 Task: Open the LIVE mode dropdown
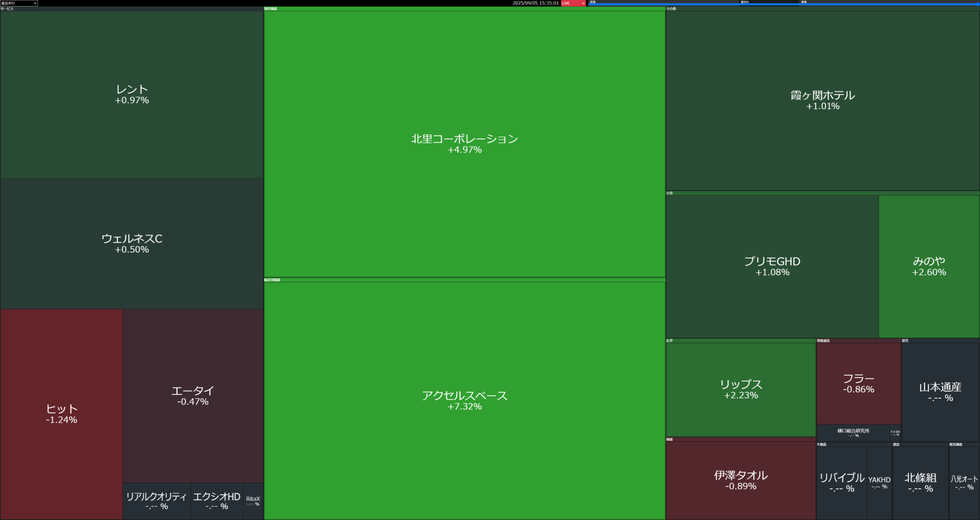pos(573,3)
